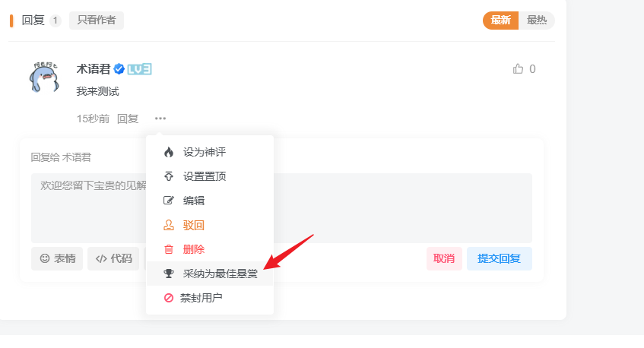Toggle 只看作者 filter
Screen dimensions: 644x348
(x=97, y=21)
